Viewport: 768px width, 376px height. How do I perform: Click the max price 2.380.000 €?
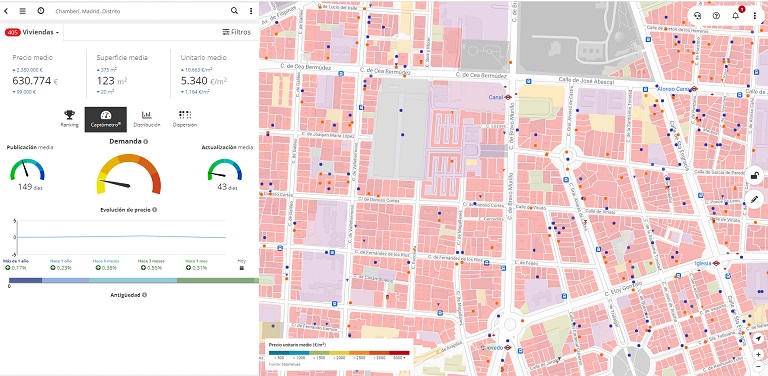[27, 70]
